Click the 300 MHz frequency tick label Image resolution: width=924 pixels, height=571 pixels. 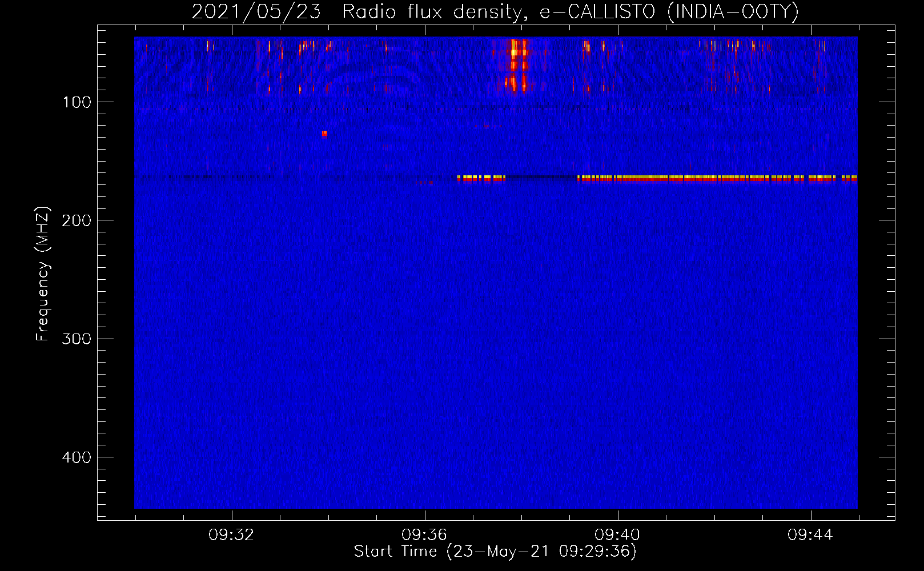(77, 339)
